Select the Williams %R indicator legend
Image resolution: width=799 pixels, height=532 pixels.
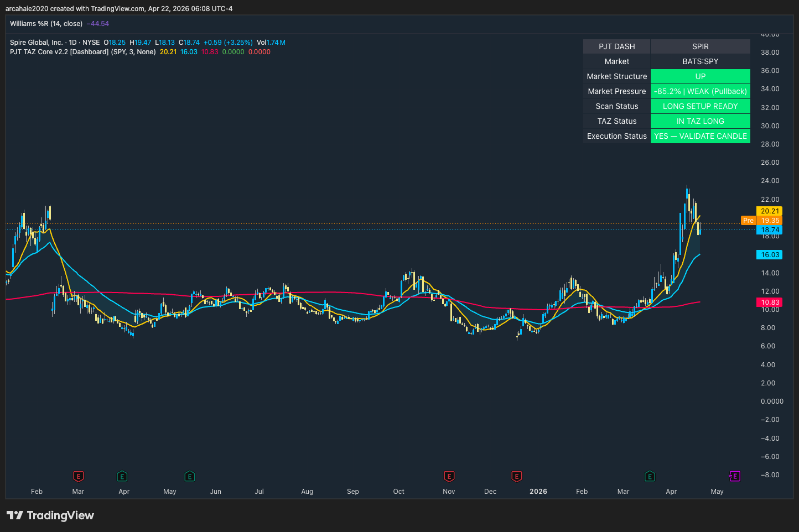pyautogui.click(x=46, y=24)
